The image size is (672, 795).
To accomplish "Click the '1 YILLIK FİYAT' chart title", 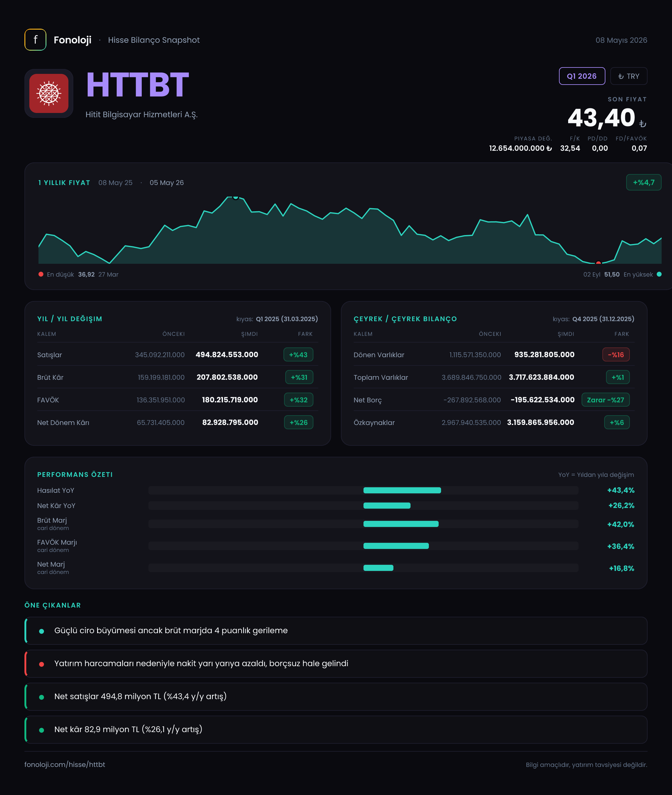I will (x=64, y=183).
